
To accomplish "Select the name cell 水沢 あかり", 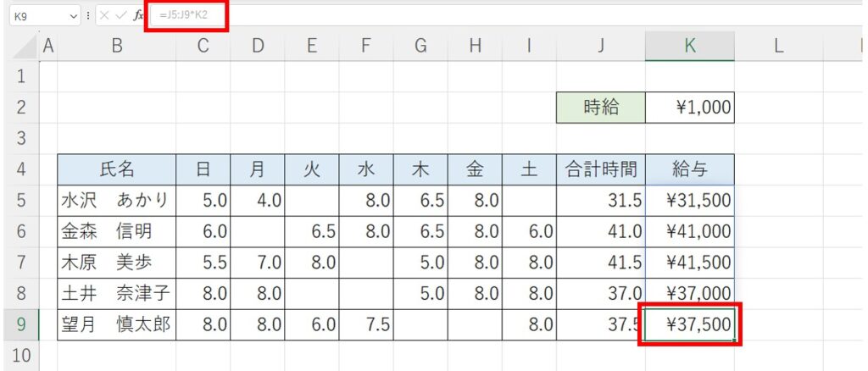I will pyautogui.click(x=117, y=201).
